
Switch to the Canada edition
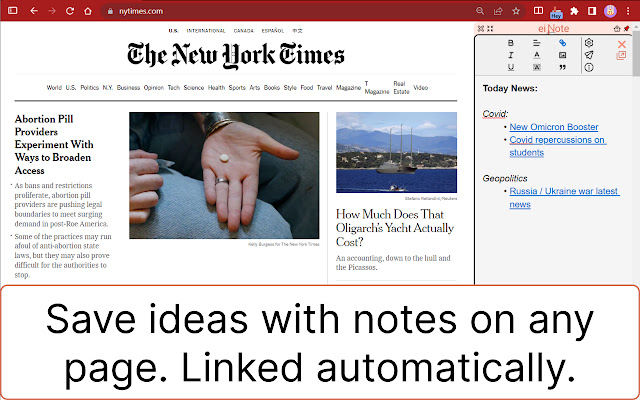click(x=244, y=31)
